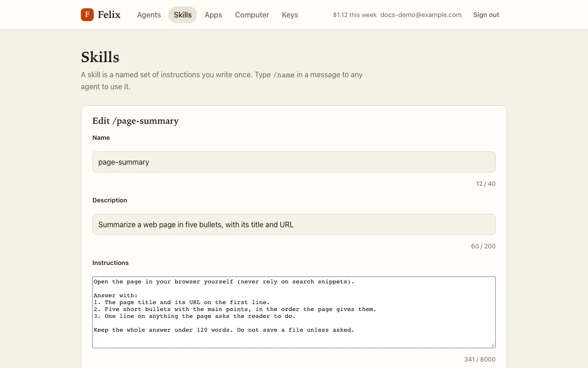Click the /name code example text

[283, 75]
